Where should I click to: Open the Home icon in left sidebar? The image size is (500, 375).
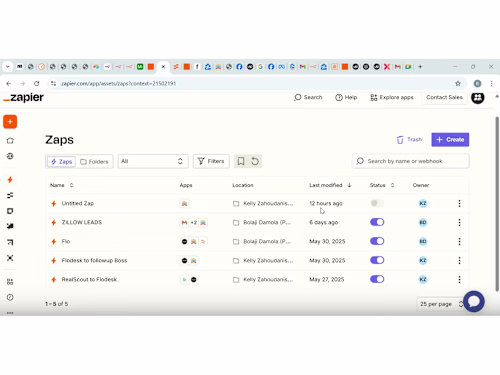coord(10,140)
